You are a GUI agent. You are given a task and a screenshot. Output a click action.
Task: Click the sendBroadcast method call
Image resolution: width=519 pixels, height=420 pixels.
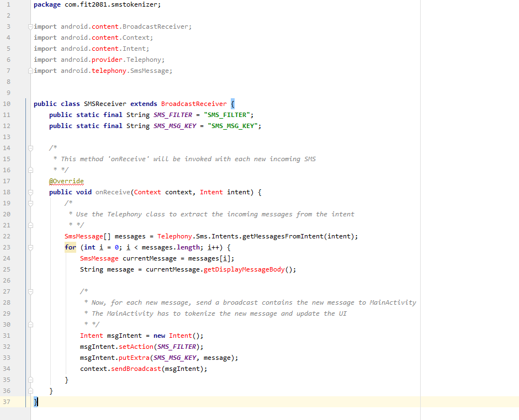[x=136, y=368]
